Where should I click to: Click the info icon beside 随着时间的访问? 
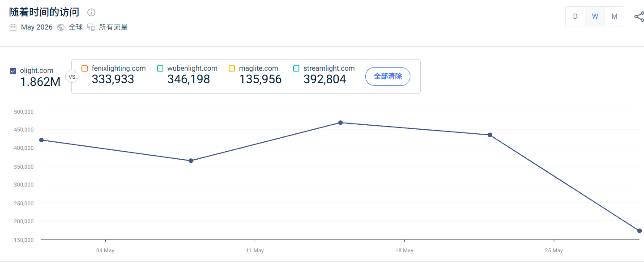91,13
